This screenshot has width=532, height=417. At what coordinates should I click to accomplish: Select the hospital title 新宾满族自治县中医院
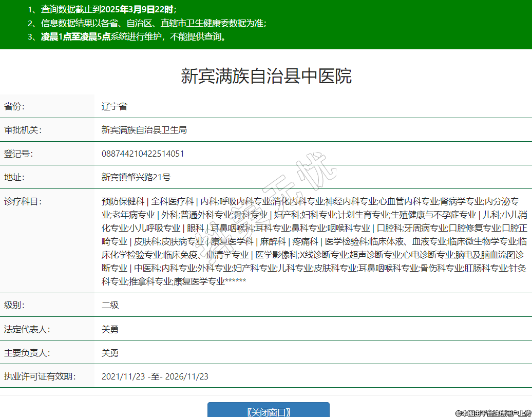266,77
